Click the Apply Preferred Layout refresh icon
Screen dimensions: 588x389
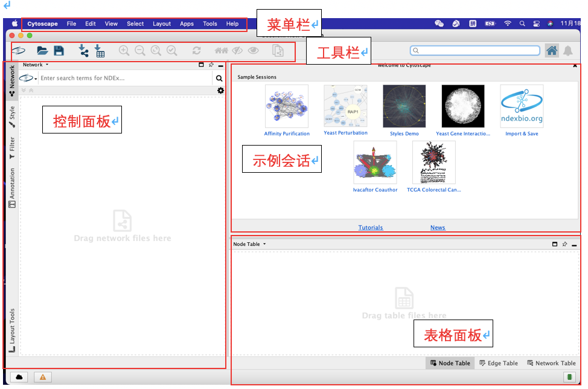pos(196,51)
